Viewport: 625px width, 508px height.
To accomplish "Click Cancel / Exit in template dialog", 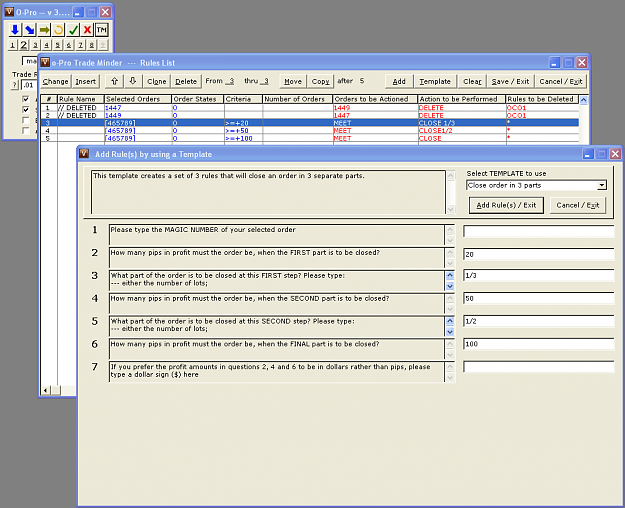I will (x=578, y=205).
